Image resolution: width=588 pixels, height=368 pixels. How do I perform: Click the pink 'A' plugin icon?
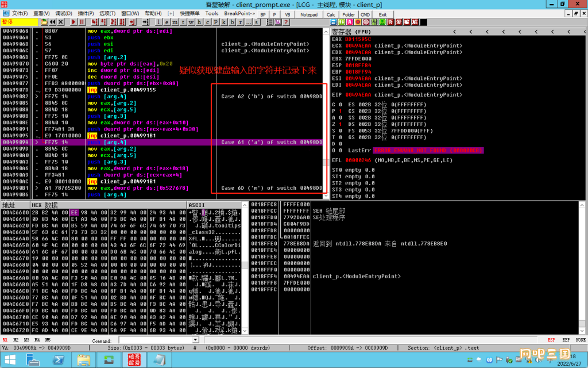click(350, 22)
